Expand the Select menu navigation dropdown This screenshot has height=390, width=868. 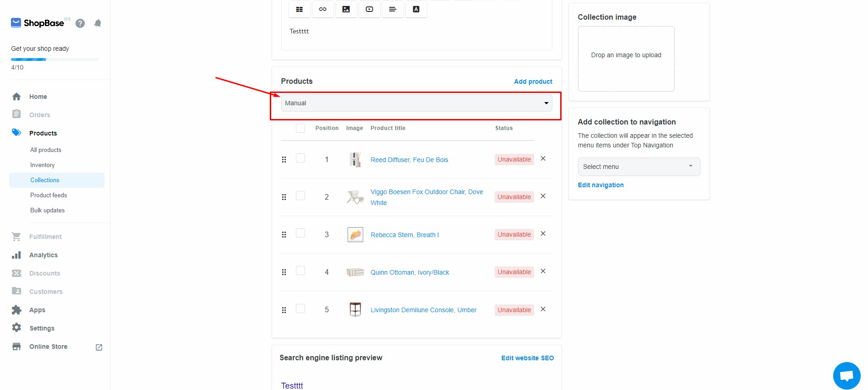639,167
